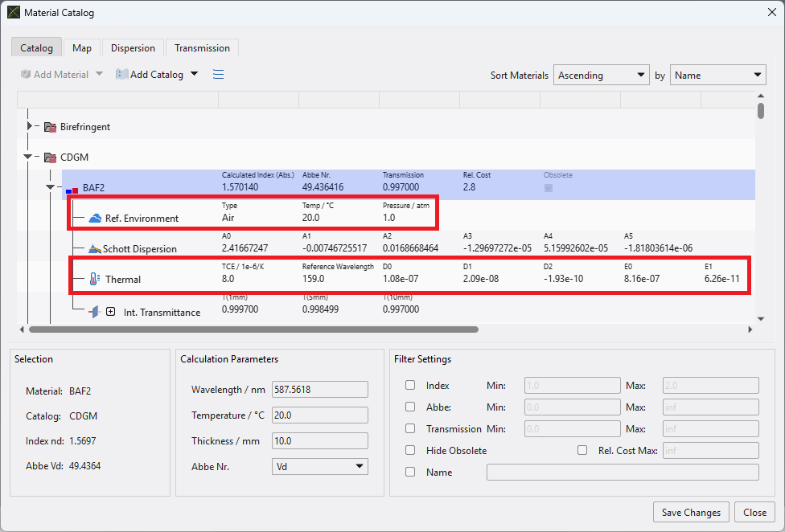Close the Material Catalog window
This screenshot has height=532, width=785.
pyautogui.click(x=772, y=13)
